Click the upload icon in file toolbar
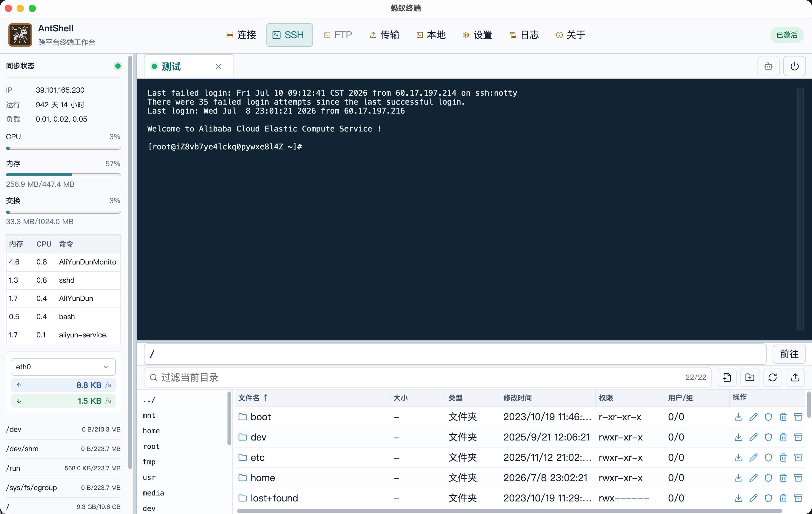The height and width of the screenshot is (514, 812). click(x=795, y=377)
